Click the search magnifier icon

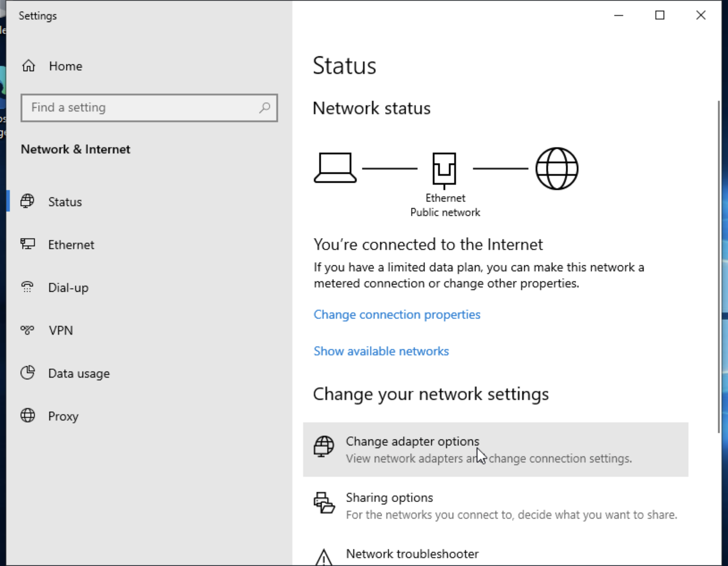(265, 107)
